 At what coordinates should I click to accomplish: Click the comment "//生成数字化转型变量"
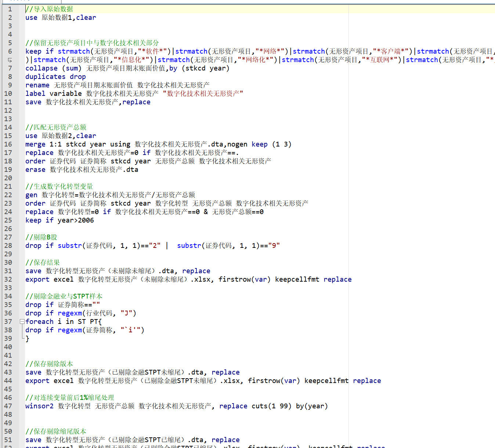point(59,186)
